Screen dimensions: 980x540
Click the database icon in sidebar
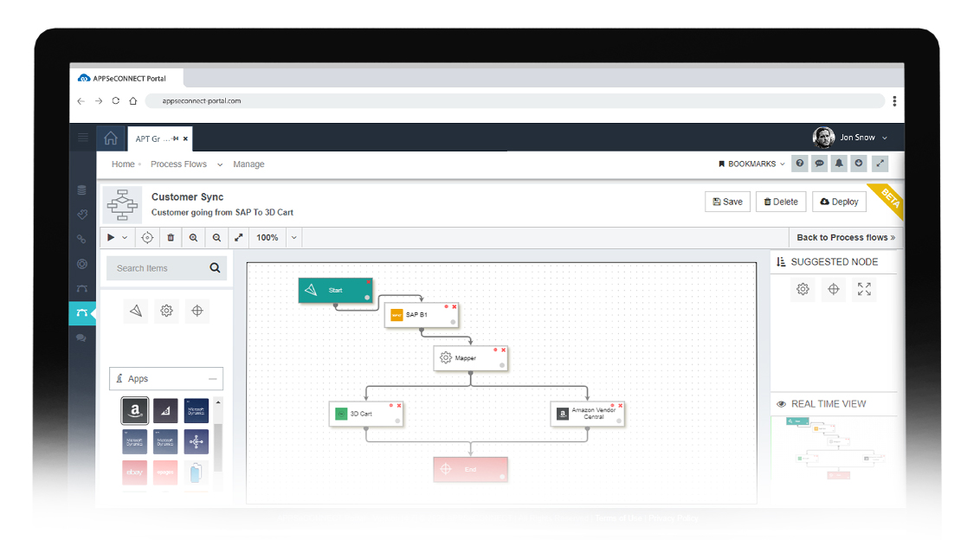(x=82, y=190)
